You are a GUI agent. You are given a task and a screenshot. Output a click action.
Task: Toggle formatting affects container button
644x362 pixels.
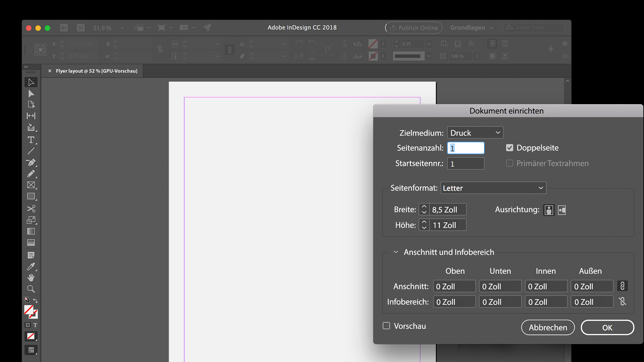(28, 325)
